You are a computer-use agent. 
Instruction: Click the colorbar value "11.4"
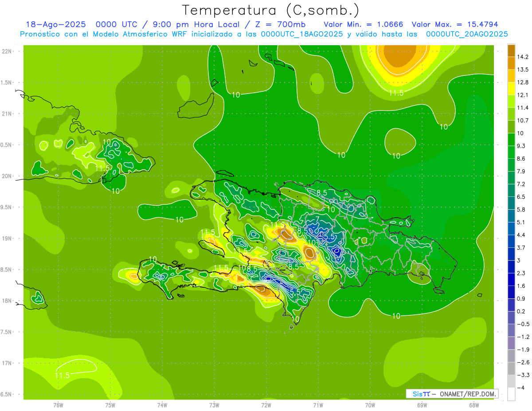point(523,108)
